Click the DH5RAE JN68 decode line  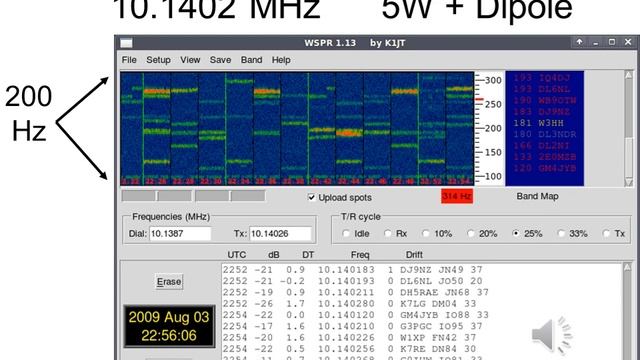point(356,292)
